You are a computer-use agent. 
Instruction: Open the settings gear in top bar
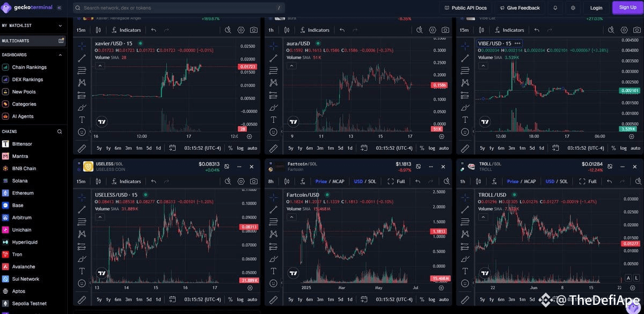pos(573,8)
